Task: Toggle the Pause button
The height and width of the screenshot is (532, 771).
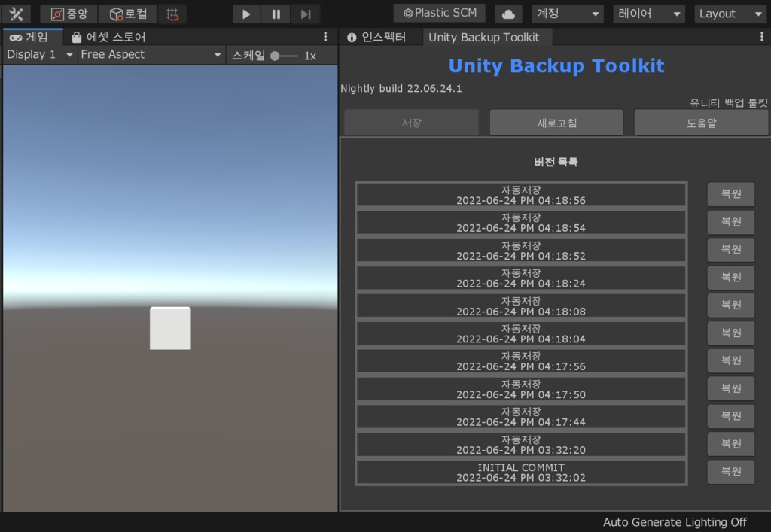Action: pyautogui.click(x=276, y=14)
